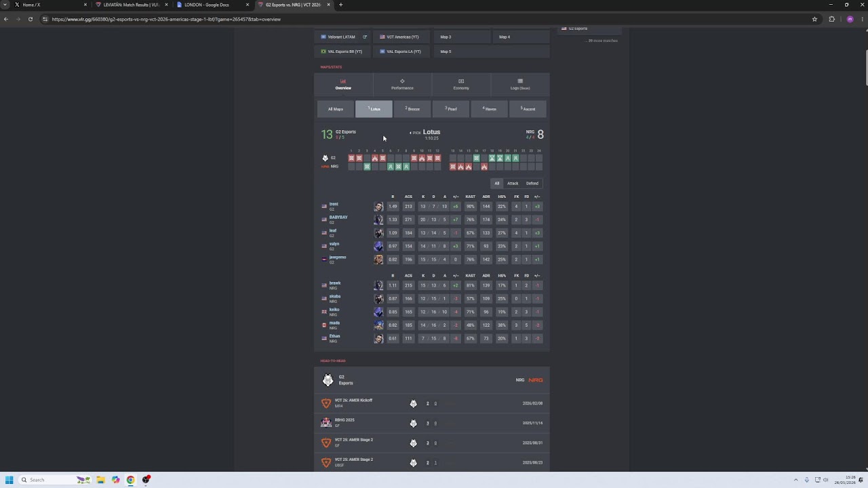Open File Explorer from the taskbar
868x488 pixels.
[100, 480]
